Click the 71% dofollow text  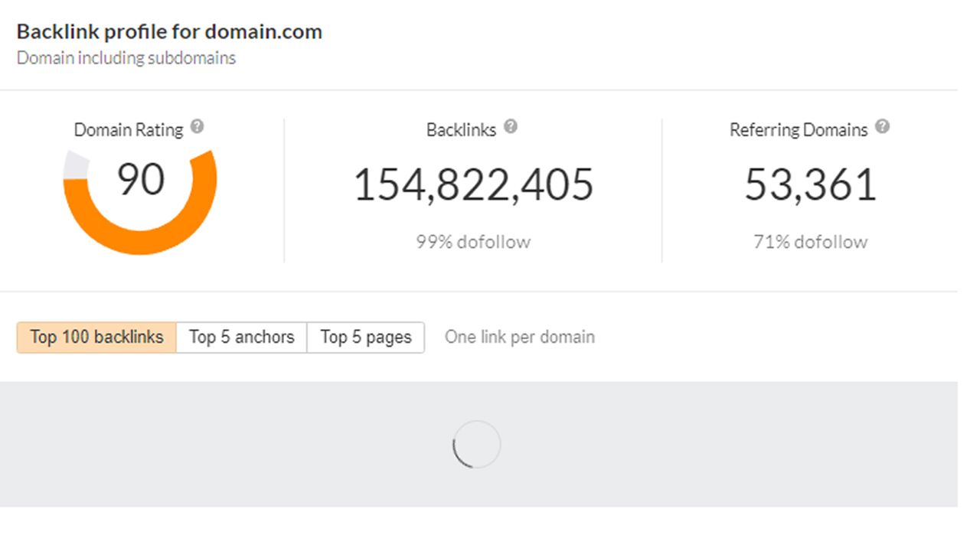810,243
